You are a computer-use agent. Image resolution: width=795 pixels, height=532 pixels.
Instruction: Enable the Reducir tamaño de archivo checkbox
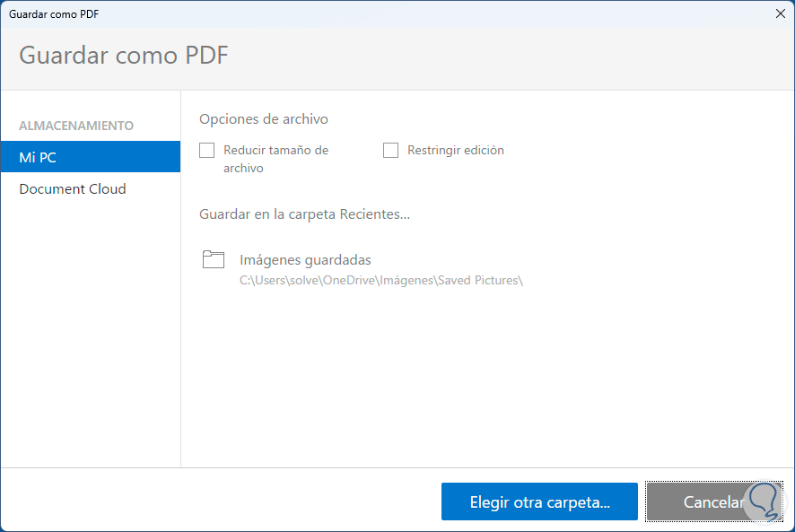tap(206, 150)
